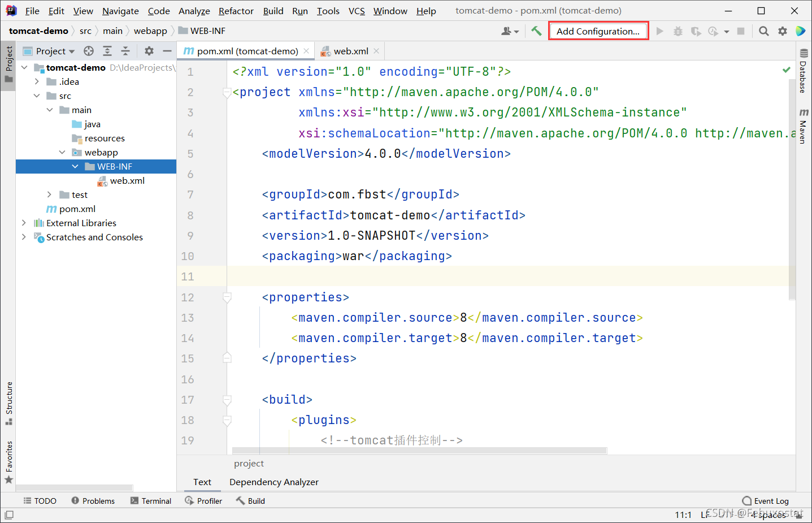Click the Debug bug icon in toolbar
The width and height of the screenshot is (812, 523).
(678, 31)
